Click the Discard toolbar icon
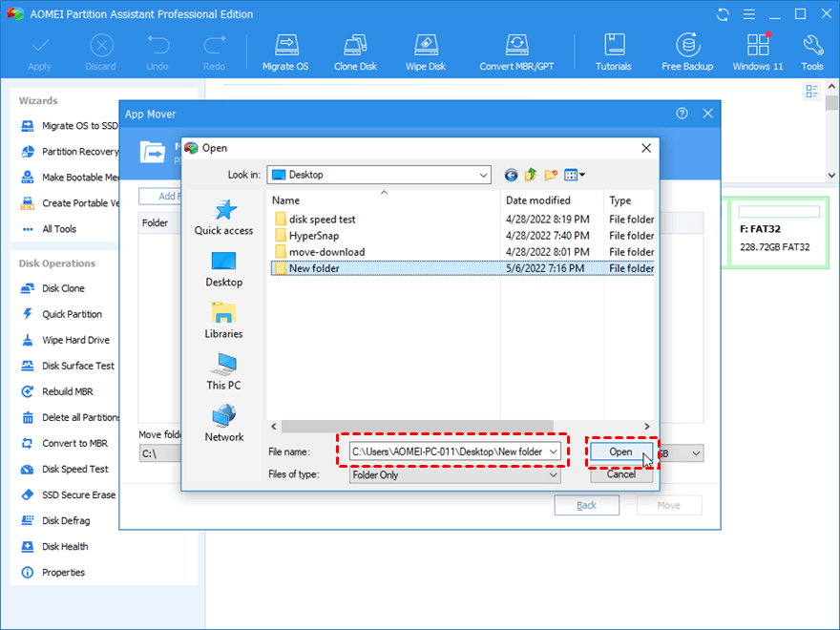 click(101, 52)
